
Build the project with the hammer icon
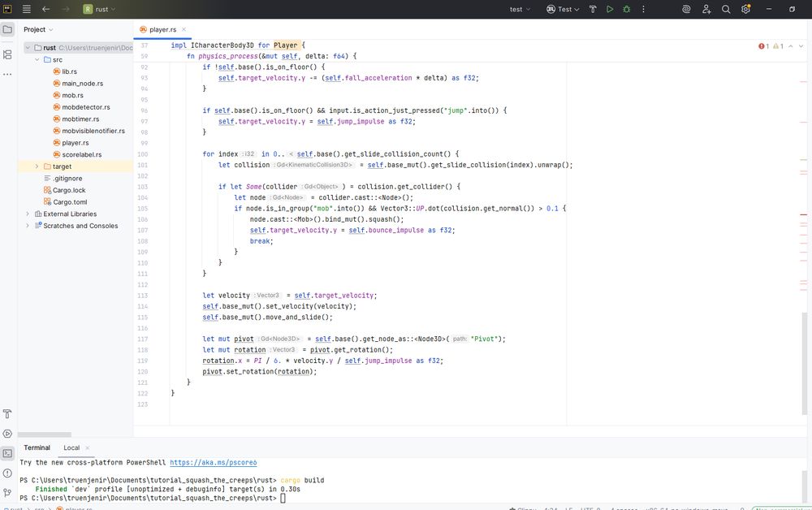(592, 9)
